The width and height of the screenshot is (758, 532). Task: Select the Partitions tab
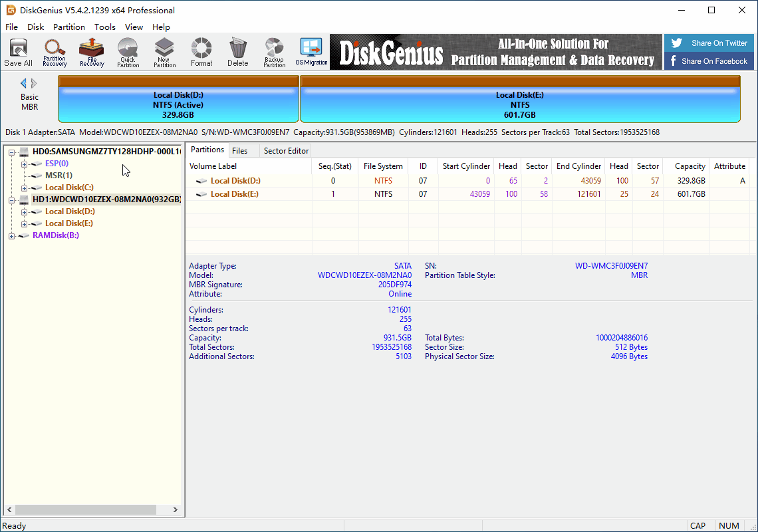tap(207, 150)
